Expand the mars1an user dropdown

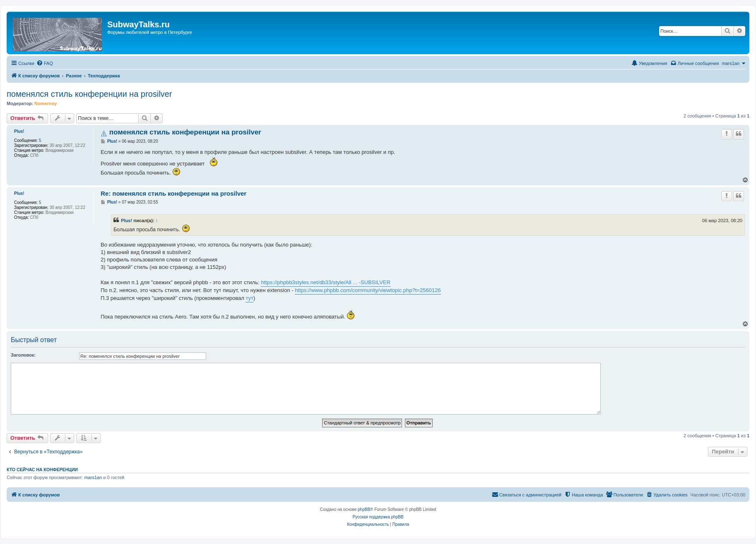tap(733, 63)
